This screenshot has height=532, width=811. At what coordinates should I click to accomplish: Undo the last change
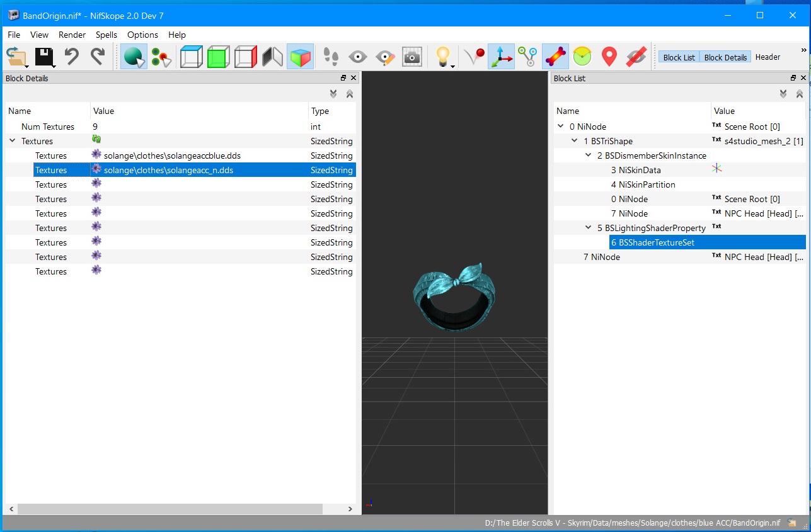click(x=72, y=57)
